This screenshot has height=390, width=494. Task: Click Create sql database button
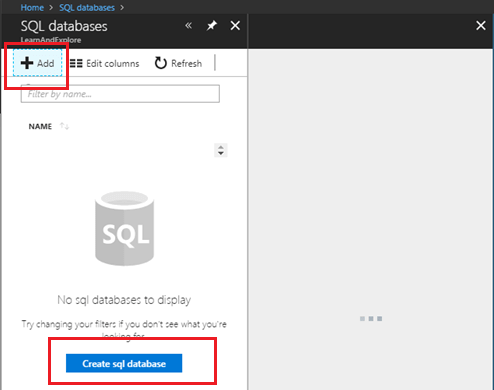[124, 363]
